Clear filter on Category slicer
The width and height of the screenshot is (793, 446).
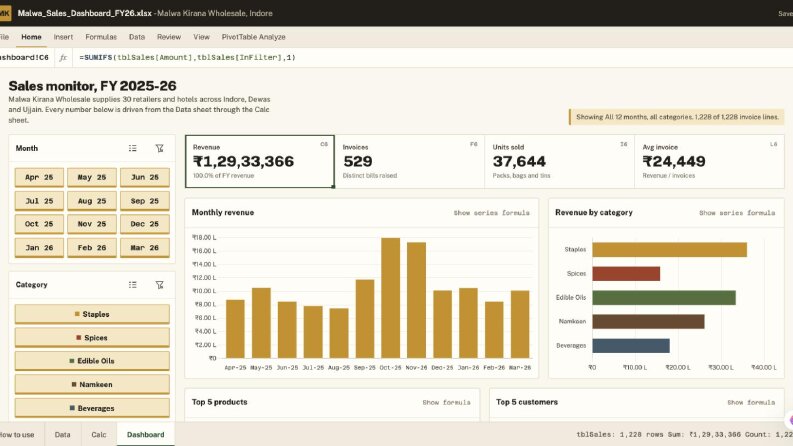[x=159, y=285]
